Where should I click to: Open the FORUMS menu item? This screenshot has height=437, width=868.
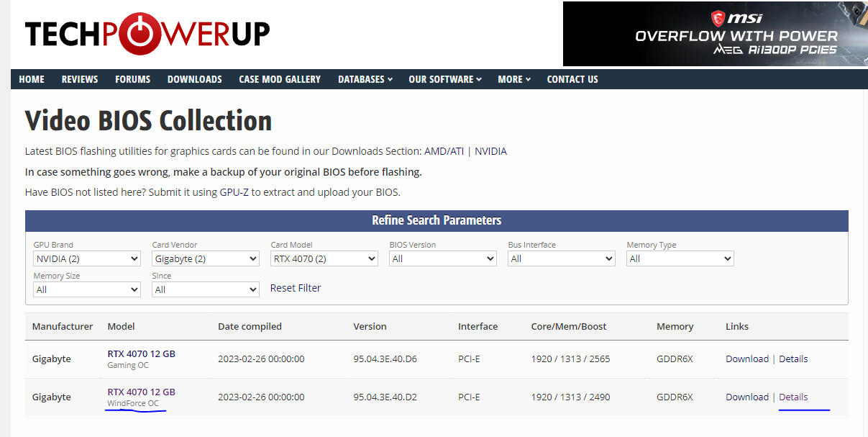coord(133,79)
